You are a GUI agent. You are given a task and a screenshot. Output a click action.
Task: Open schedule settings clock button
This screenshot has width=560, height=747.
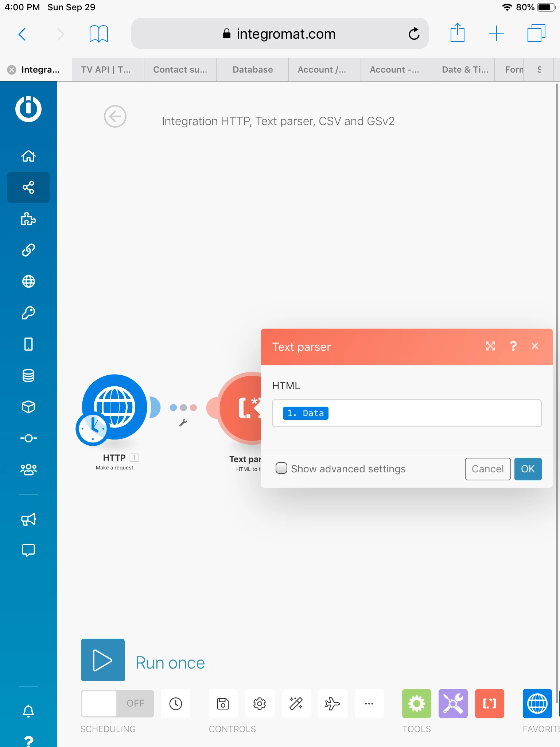pos(176,704)
